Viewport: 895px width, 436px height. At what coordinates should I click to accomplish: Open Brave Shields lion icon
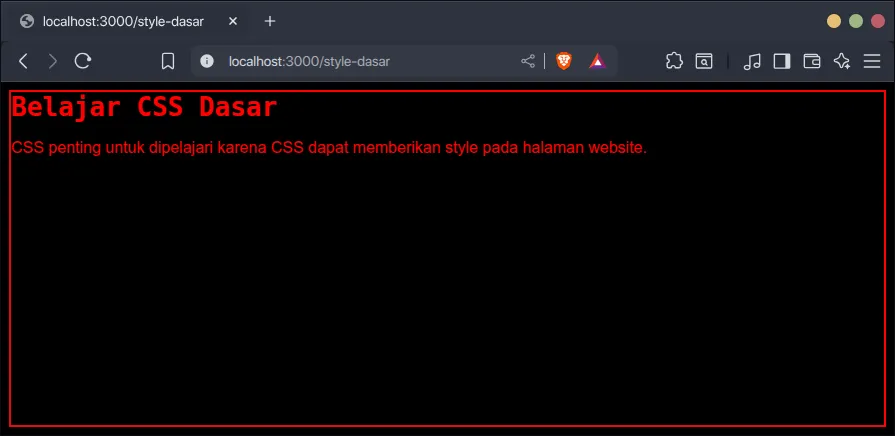[564, 61]
